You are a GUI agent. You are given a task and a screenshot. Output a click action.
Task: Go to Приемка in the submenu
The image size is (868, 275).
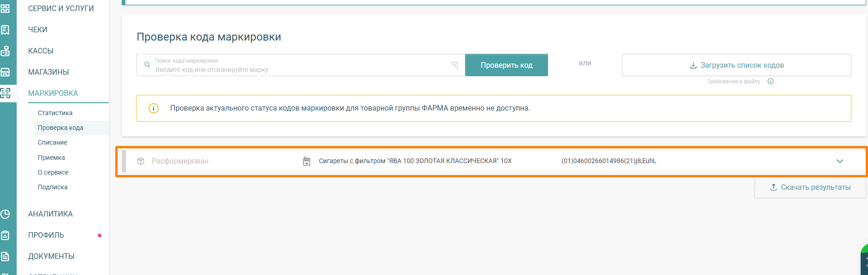pos(51,158)
